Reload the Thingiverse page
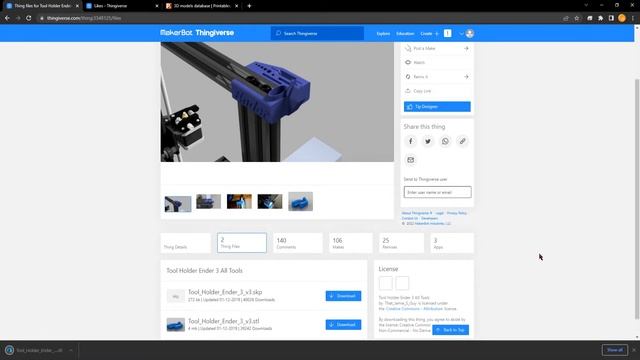This screenshot has height=360, width=640. point(29,18)
